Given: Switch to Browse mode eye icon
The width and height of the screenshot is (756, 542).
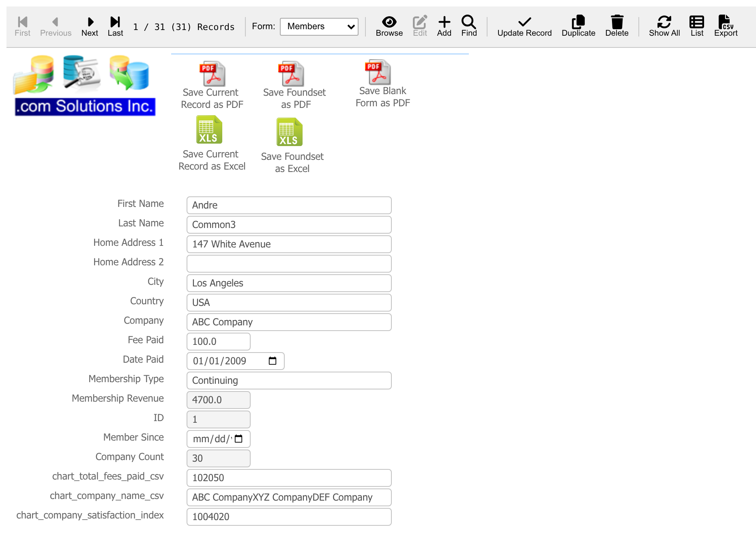Looking at the screenshot, I should pyautogui.click(x=389, y=26).
